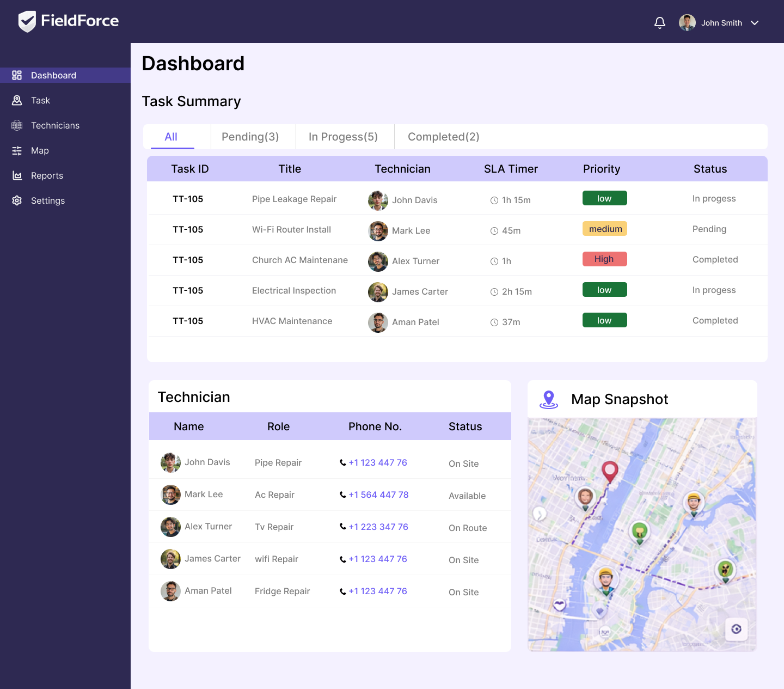Open the In Progess(5) tab
Screen dimensions: 784x689
(x=343, y=137)
